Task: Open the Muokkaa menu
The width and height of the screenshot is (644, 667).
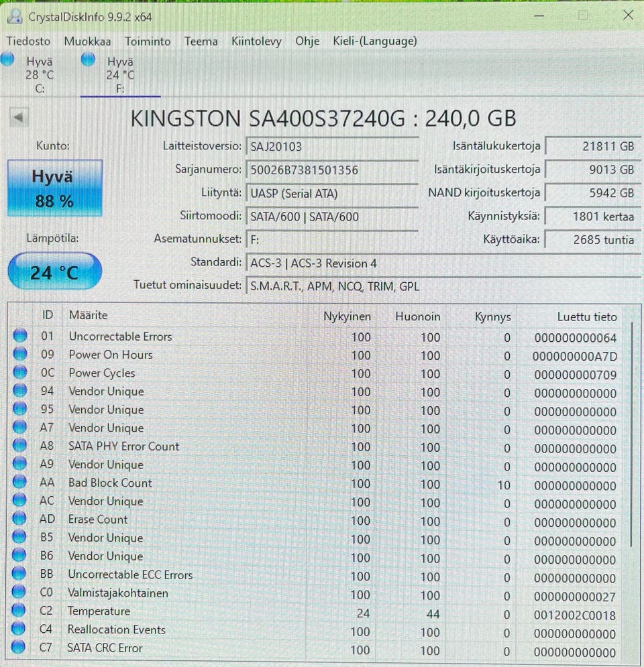Action: pyautogui.click(x=87, y=42)
